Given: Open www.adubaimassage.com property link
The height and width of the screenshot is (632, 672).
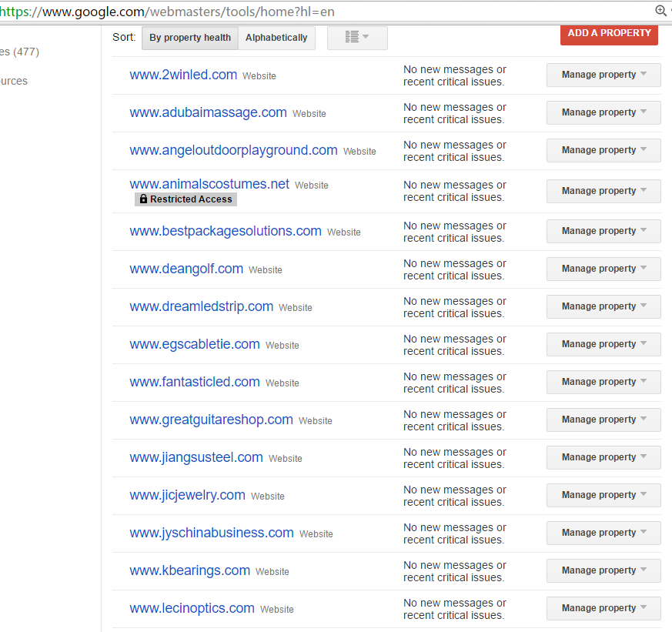Looking at the screenshot, I should click(x=209, y=112).
